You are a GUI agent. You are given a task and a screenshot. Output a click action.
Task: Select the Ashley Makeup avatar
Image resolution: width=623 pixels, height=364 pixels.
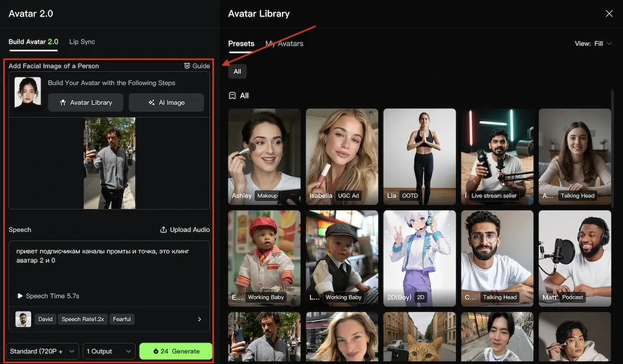click(x=264, y=156)
